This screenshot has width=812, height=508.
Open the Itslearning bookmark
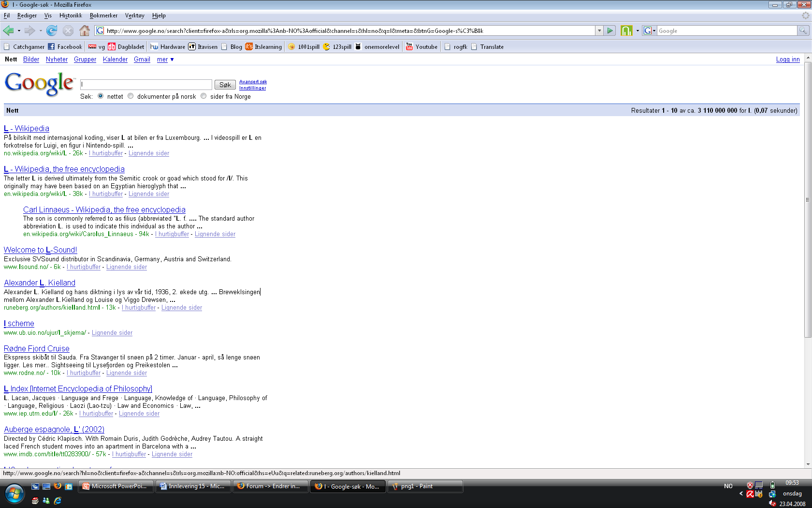[x=263, y=47]
